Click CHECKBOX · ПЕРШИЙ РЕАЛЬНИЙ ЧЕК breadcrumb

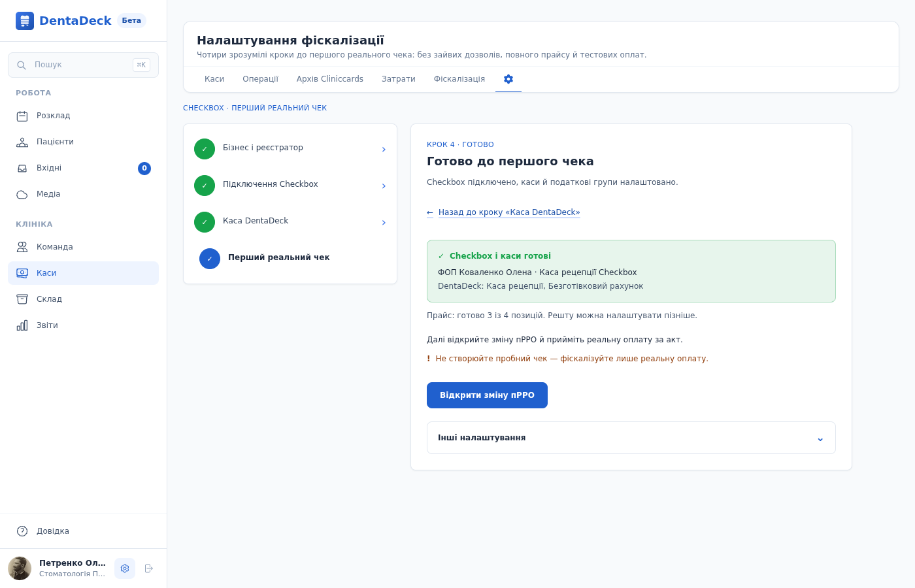click(x=255, y=108)
